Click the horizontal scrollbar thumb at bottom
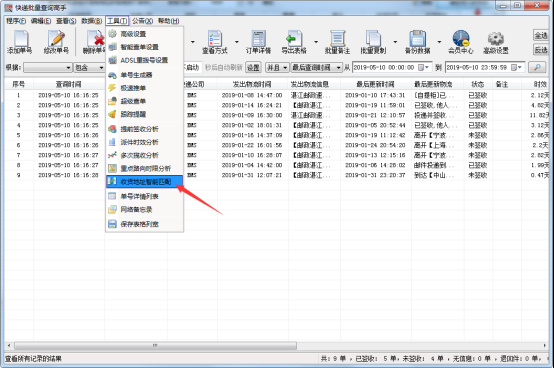Image resolution: width=554 pixels, height=368 pixels. pyautogui.click(x=155, y=345)
